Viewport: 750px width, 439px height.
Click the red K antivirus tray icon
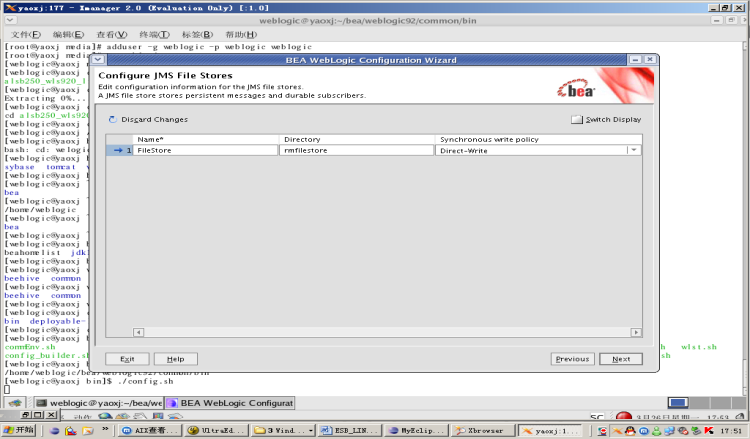709,430
